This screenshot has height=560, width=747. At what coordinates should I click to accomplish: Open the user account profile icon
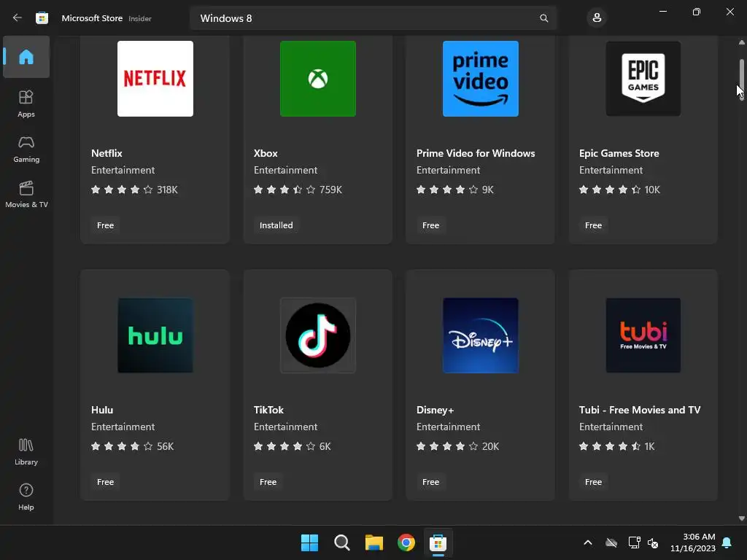[597, 18]
